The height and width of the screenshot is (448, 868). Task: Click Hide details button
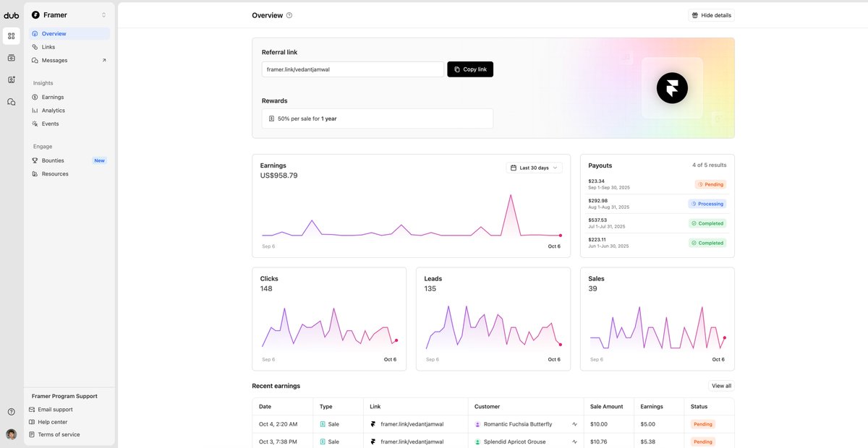coord(711,15)
